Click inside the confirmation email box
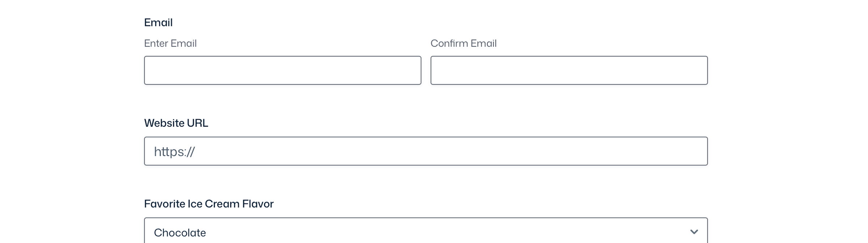The width and height of the screenshot is (868, 243). coord(568,70)
